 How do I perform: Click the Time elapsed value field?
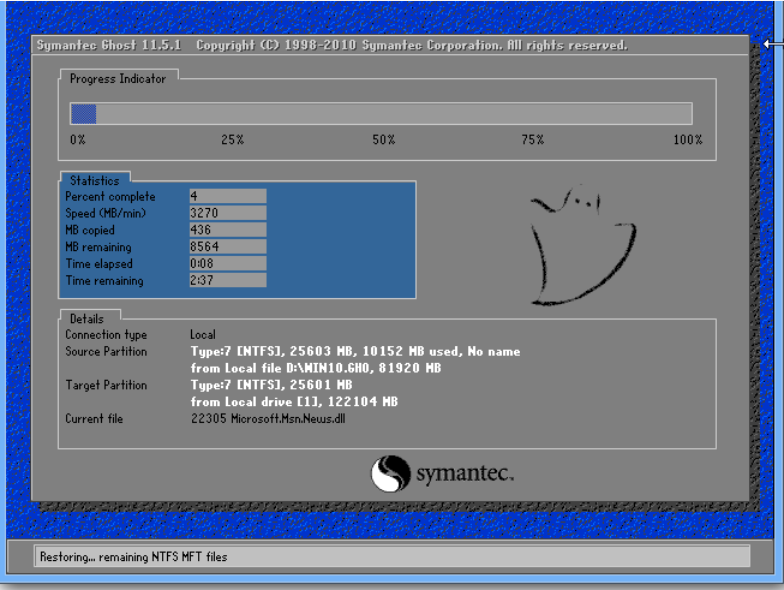click(x=227, y=264)
